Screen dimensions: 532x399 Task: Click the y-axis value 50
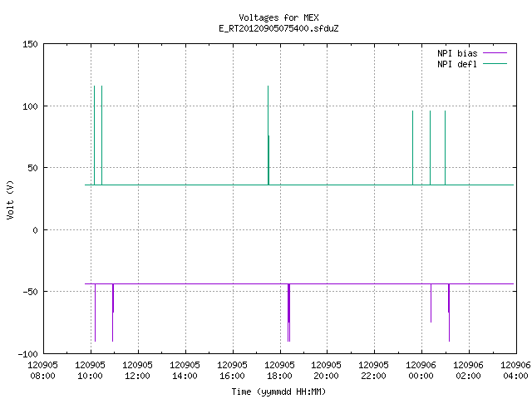pyautogui.click(x=32, y=168)
